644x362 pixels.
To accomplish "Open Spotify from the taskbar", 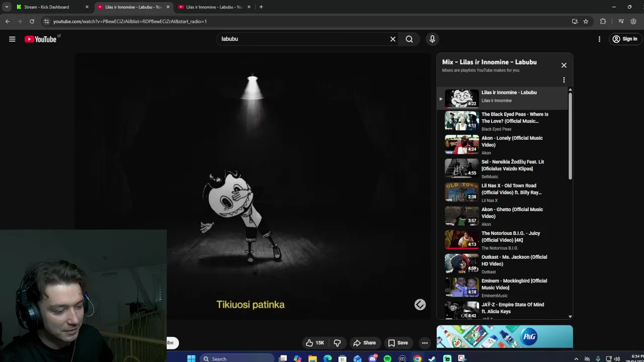I will coord(387,358).
